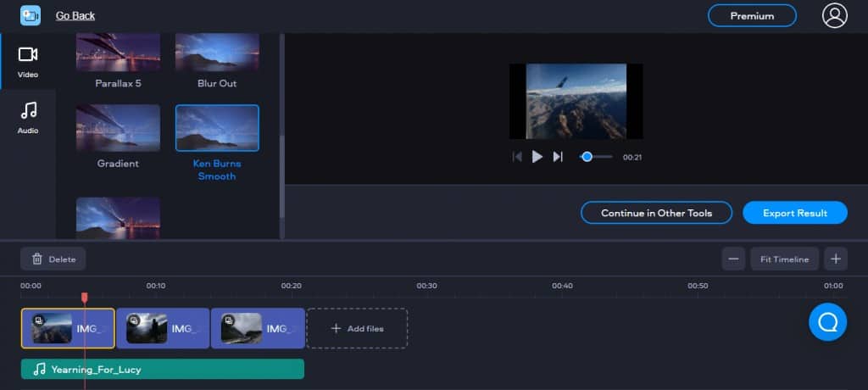Click the Fit Timeline button
Image resolution: width=868 pixels, height=390 pixels.
(x=784, y=259)
